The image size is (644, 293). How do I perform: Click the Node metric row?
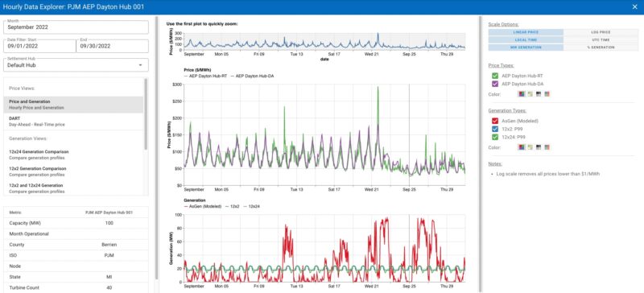76,266
